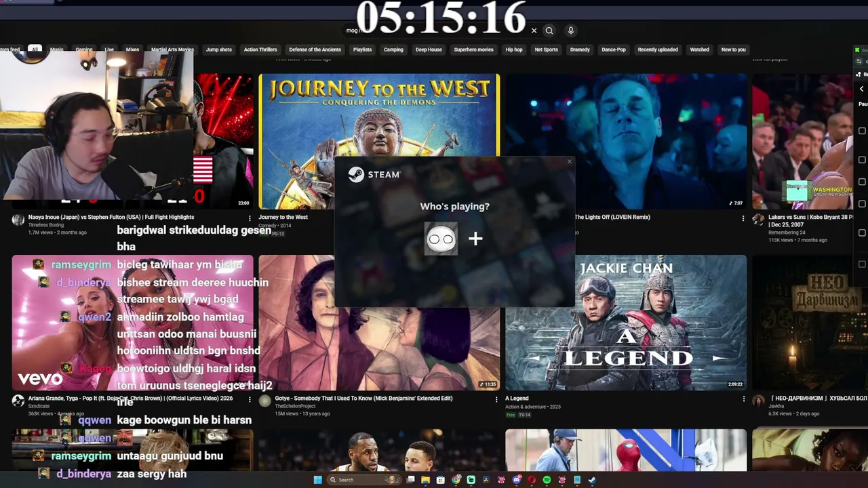Start voice search with microphone icon
Screen dimensions: 868x488
(x=571, y=30)
